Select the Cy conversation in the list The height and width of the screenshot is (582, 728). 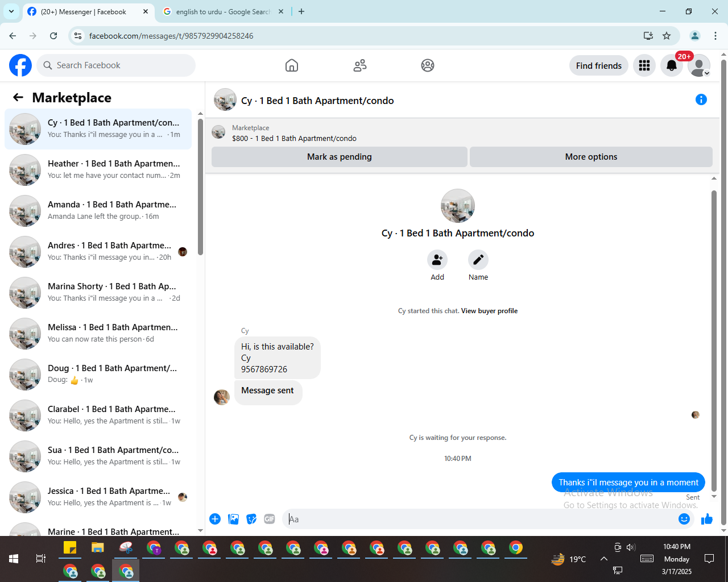click(x=98, y=129)
